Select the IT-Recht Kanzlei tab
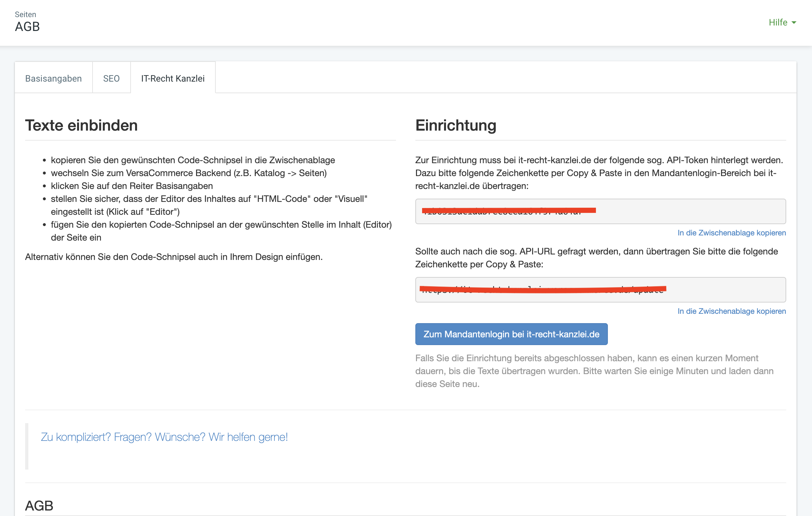Viewport: 812px width, 516px height. click(x=173, y=78)
